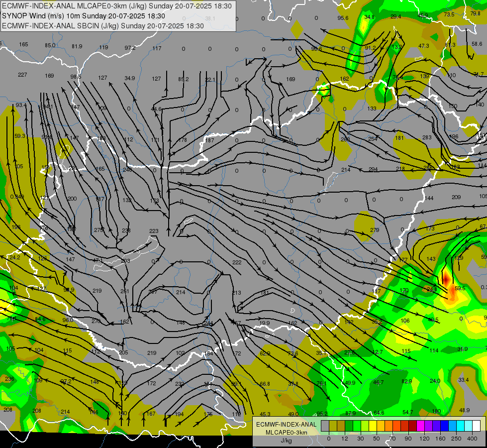
Task: Click the map value 34.8
Action: click(369, 17)
